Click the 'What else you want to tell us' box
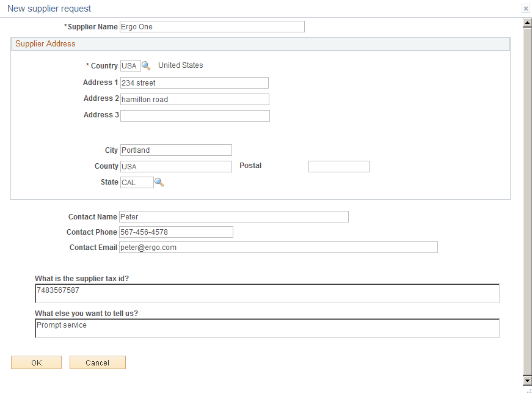Viewport: 532px width, 393px height. (x=267, y=328)
